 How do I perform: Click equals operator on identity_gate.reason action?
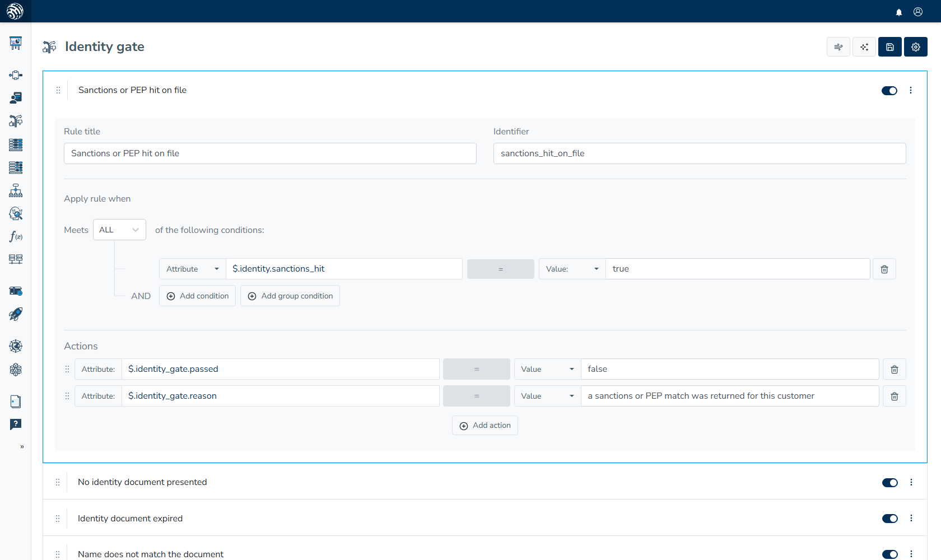(x=477, y=396)
